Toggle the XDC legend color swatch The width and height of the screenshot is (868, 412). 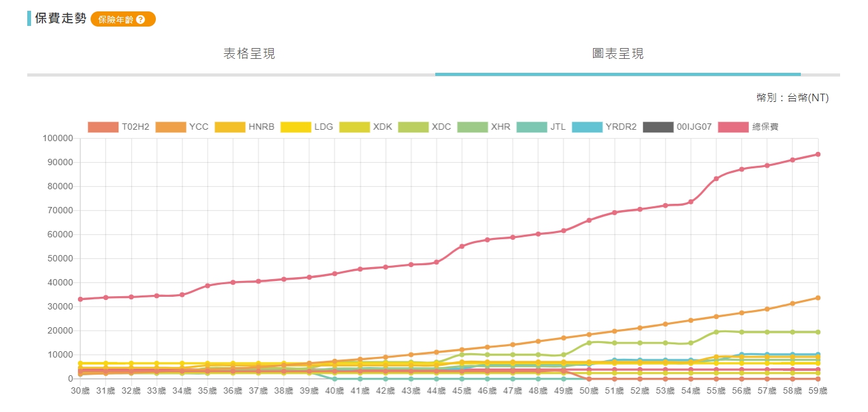coord(412,127)
